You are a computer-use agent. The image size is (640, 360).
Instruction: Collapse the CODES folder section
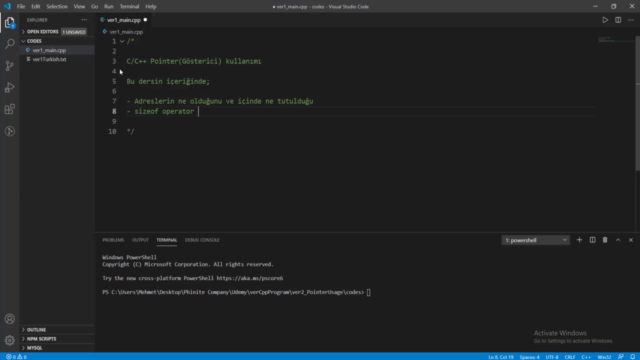[34, 41]
